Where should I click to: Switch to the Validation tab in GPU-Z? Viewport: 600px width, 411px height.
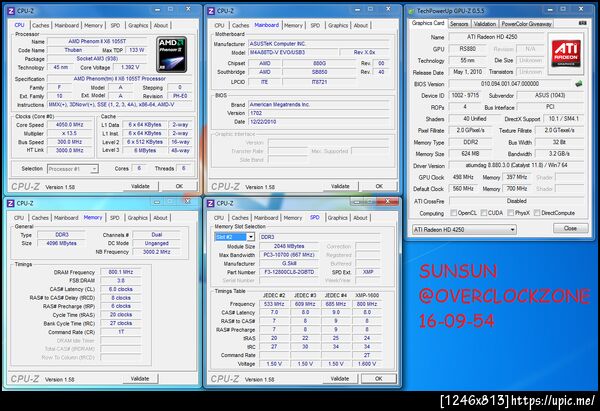coord(484,24)
